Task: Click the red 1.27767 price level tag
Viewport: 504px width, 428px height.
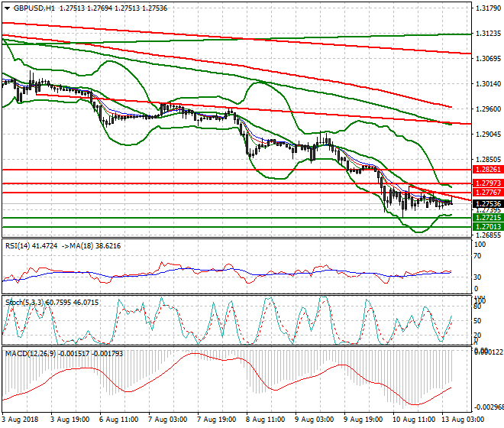Action: (x=486, y=193)
